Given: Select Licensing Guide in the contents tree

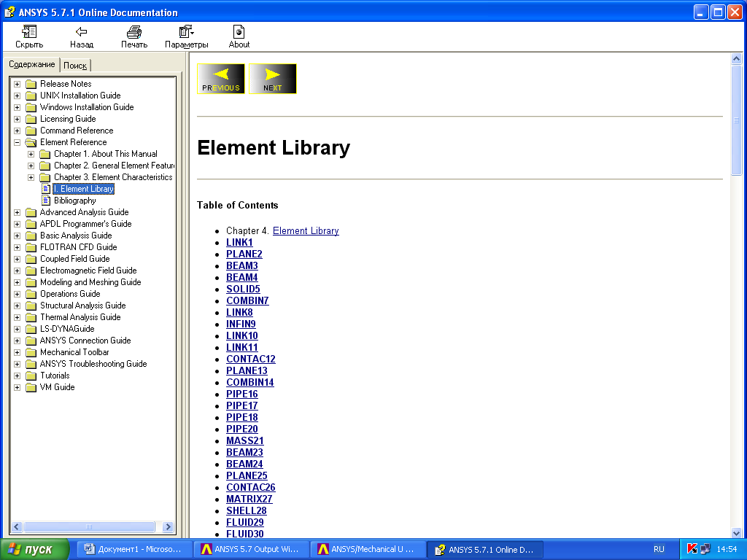Looking at the screenshot, I should pos(68,119).
